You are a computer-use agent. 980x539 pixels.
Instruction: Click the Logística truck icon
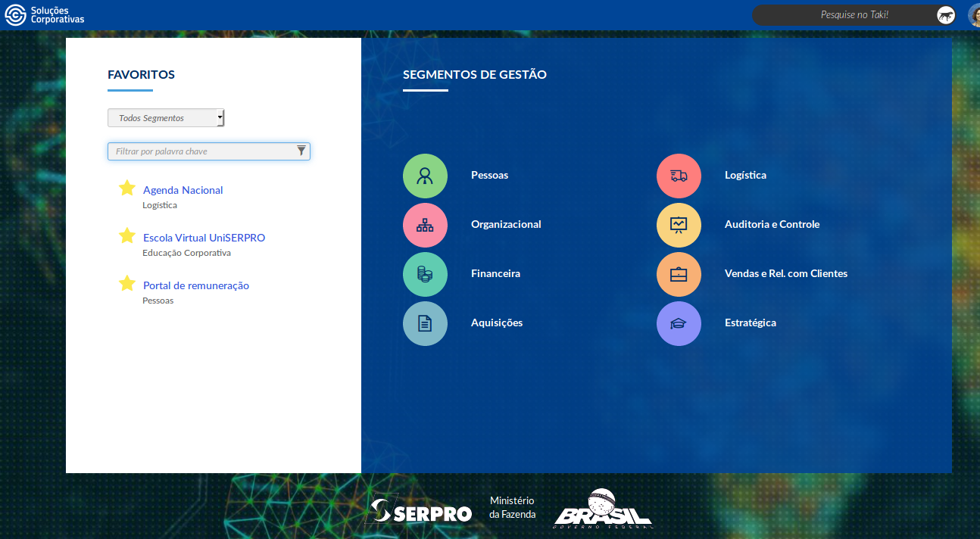tap(679, 176)
